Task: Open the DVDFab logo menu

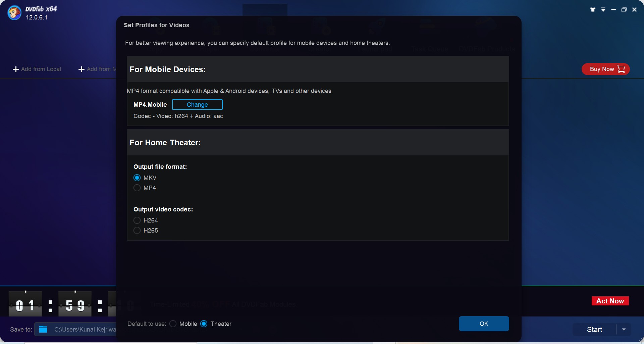Action: (x=14, y=13)
